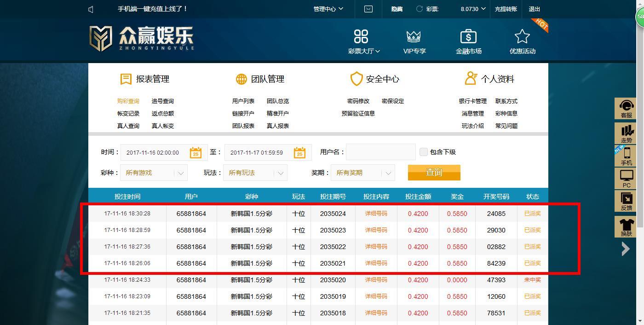Screen dimensions: 644x325
Task: Open 用户列表 menu item
Action: click(243, 101)
